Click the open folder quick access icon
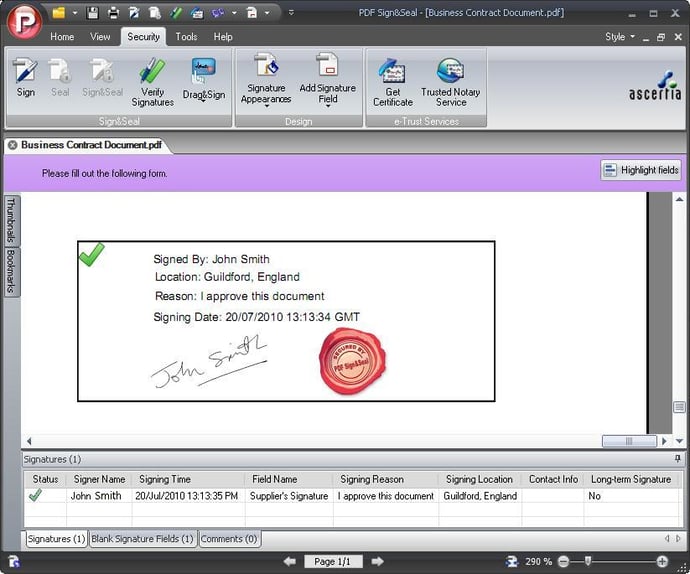The image size is (690, 574). (59, 13)
